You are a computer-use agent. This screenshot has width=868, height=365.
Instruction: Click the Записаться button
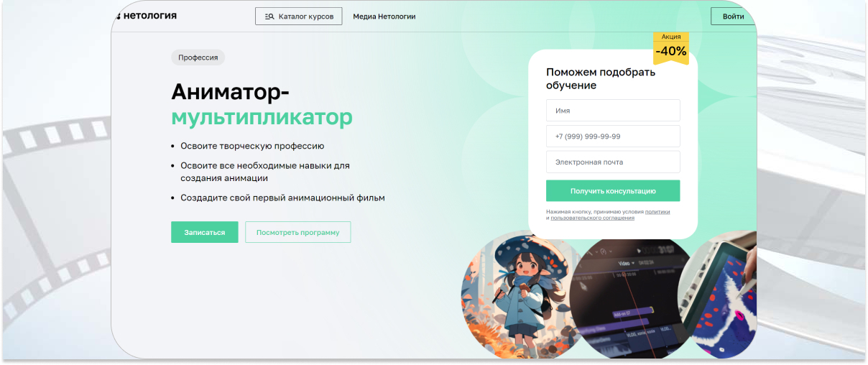pyautogui.click(x=205, y=232)
